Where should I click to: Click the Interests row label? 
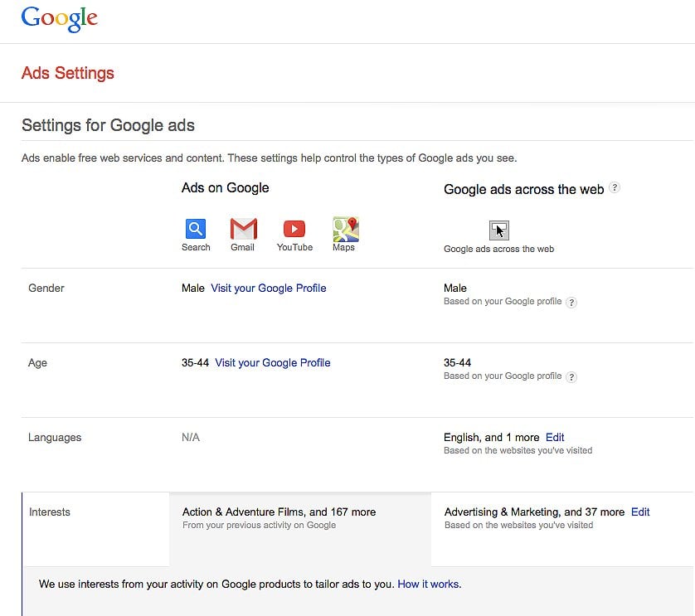(50, 512)
